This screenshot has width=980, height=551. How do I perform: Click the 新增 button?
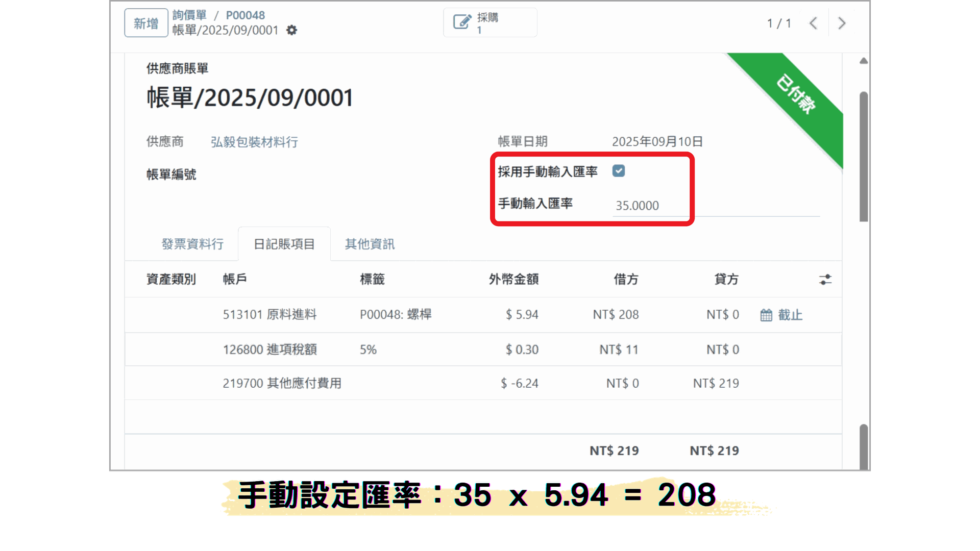(x=146, y=23)
